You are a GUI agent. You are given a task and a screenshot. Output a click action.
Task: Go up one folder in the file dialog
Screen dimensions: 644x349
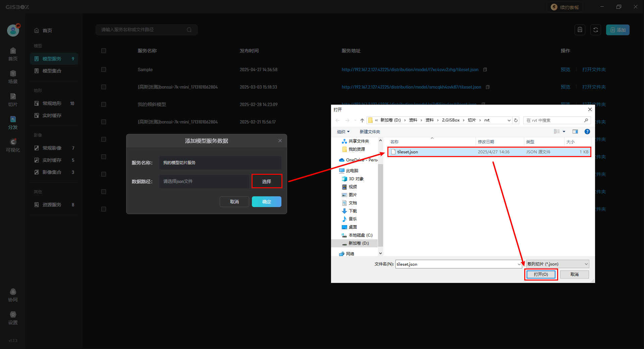coord(362,120)
